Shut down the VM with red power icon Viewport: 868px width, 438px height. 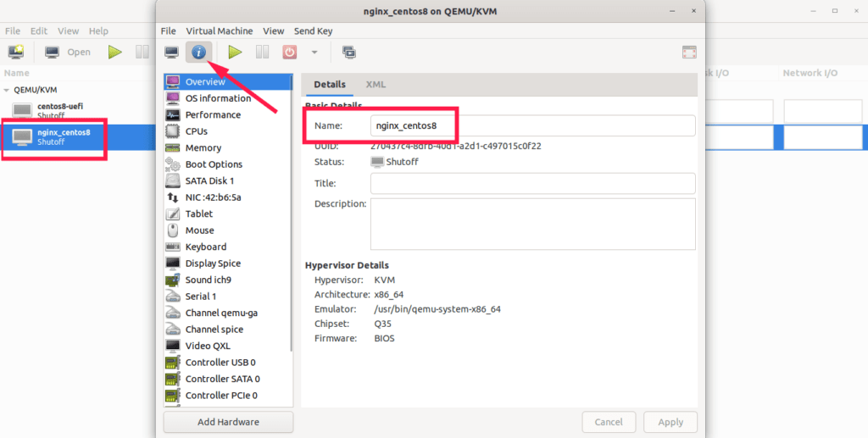(290, 53)
